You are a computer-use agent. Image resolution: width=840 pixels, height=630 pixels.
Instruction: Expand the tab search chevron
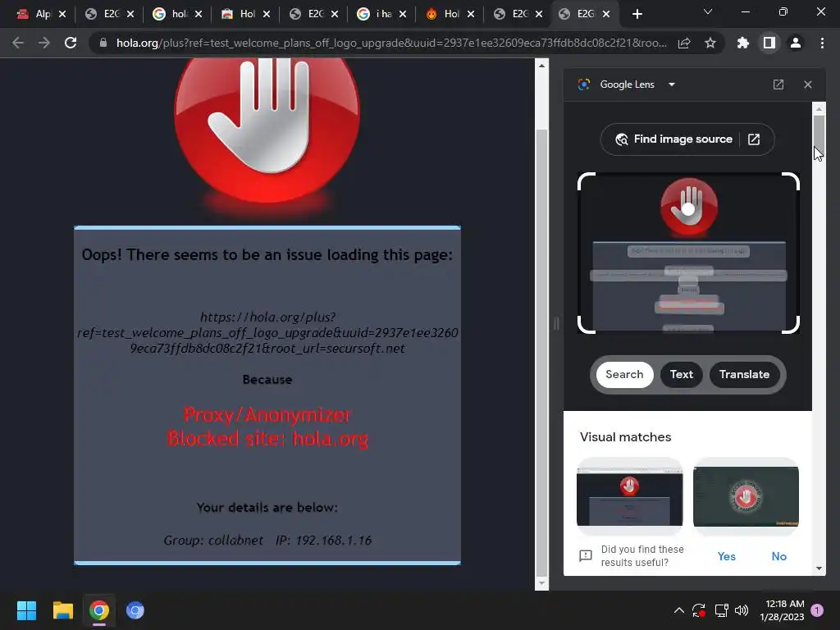tap(708, 11)
